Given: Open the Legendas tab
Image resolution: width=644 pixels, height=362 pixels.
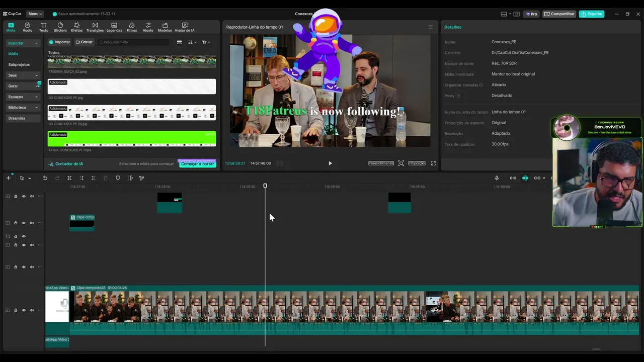Looking at the screenshot, I should [114, 27].
